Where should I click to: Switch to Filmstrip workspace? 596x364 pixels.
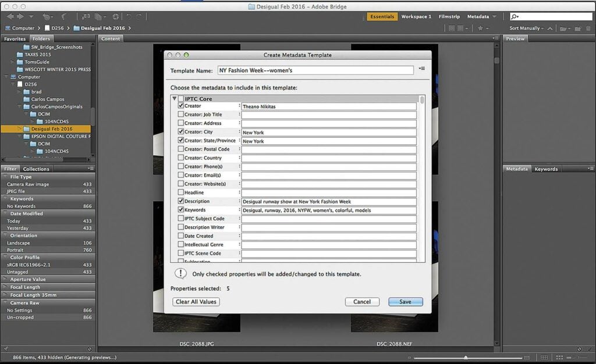(449, 17)
